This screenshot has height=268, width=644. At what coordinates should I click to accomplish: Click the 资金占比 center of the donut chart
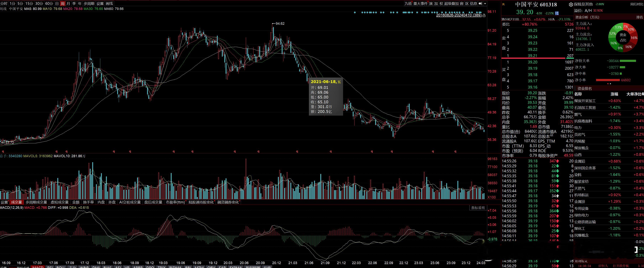point(623,38)
